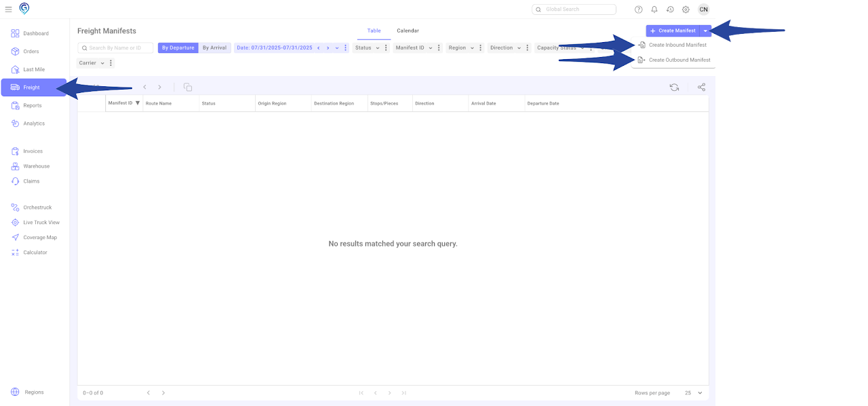Open the notifications bell icon
The height and width of the screenshot is (406, 868).
tap(654, 10)
